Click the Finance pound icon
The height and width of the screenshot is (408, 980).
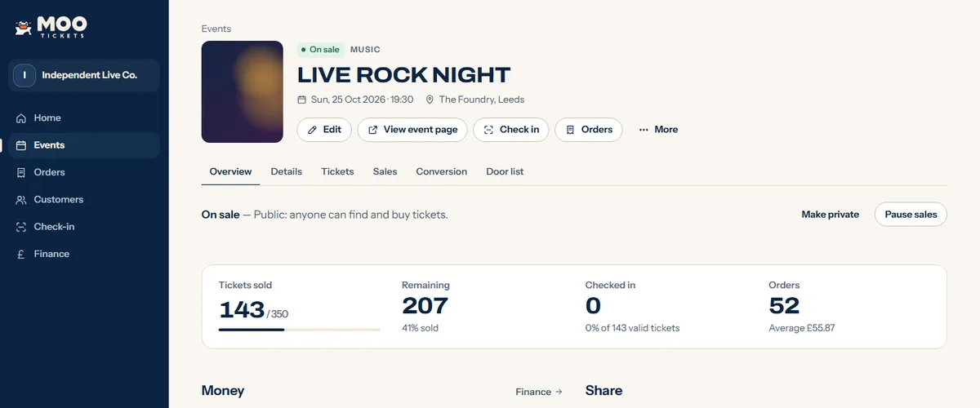coord(21,254)
